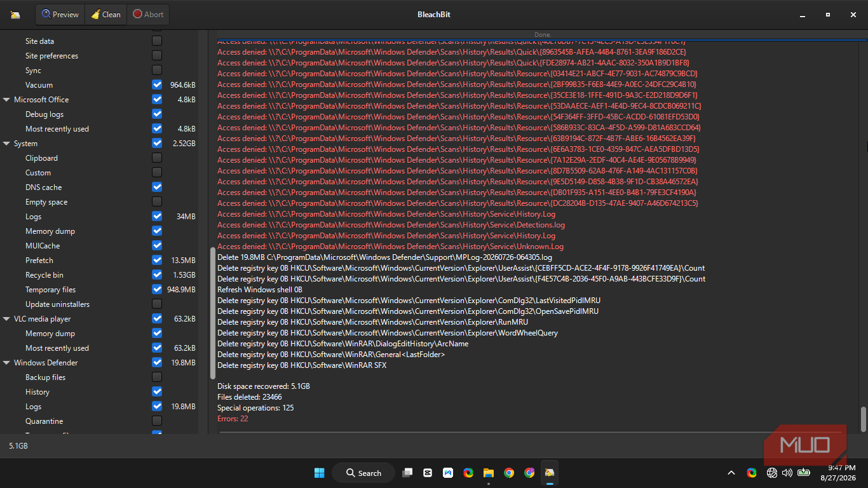Select the Vacuum row label
868x488 pixels.
click(x=39, y=85)
